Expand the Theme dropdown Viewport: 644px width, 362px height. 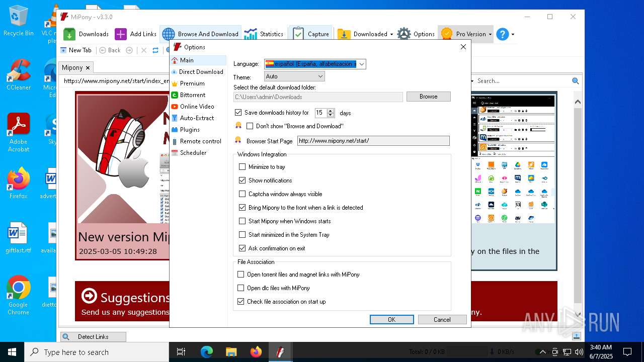pyautogui.click(x=320, y=76)
